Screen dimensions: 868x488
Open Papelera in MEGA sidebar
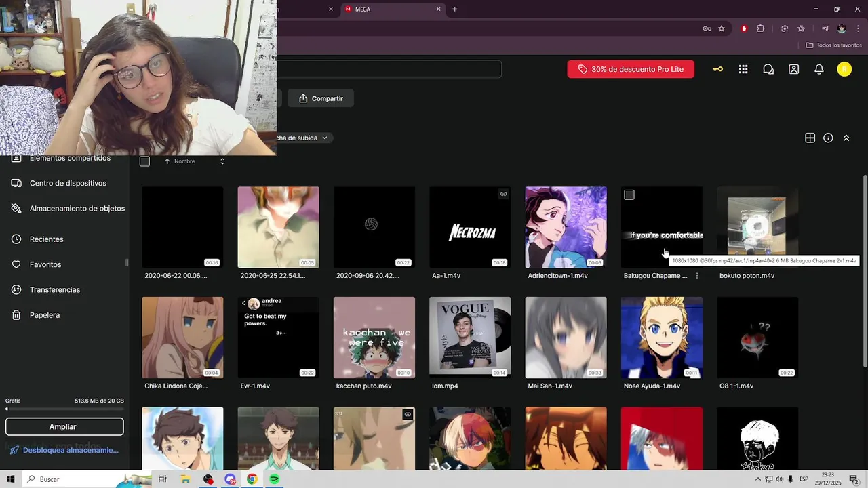click(x=45, y=315)
